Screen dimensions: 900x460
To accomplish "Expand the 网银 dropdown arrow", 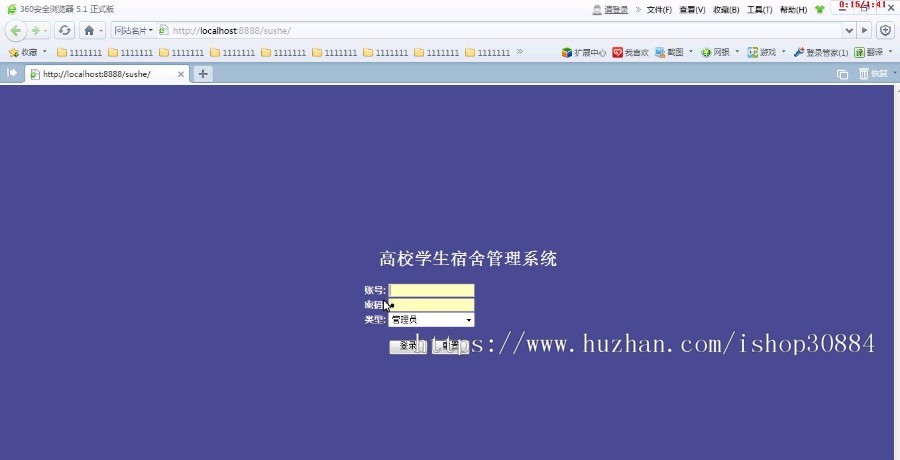I will 737,52.
